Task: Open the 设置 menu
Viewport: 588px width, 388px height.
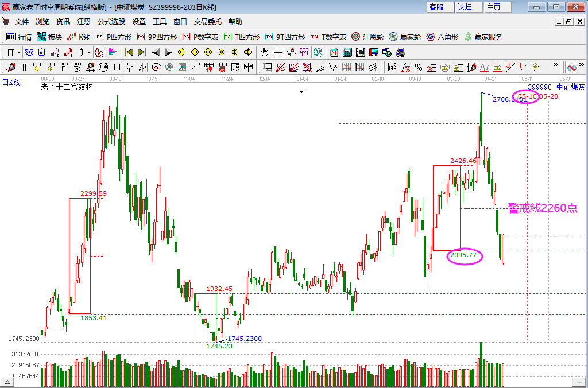Action: click(139, 22)
